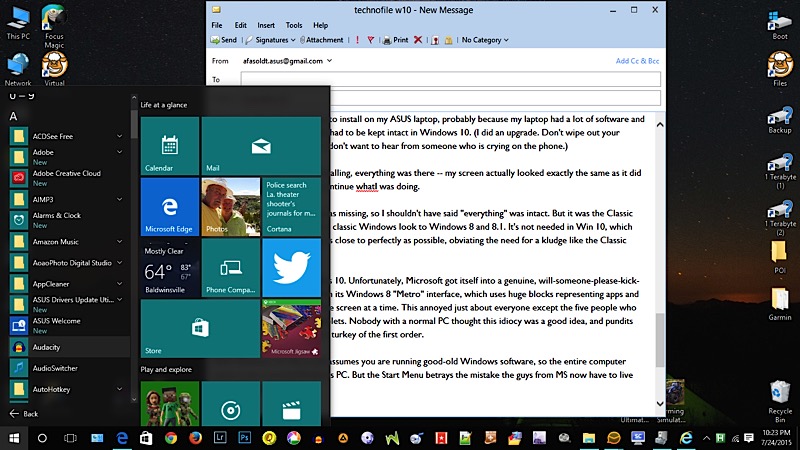Show hidden system tray icons
This screenshot has width=800, height=450.
click(706, 438)
